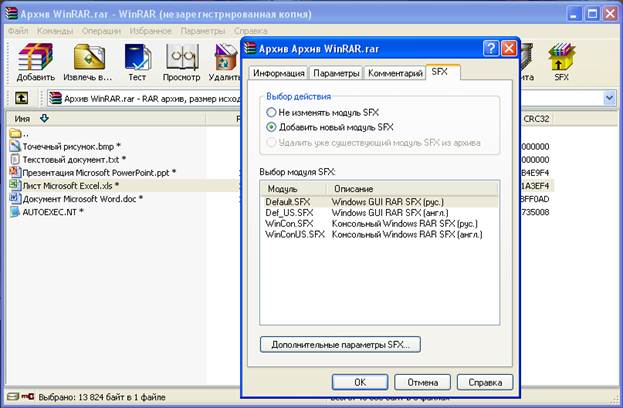Click the Отмена button

point(422,382)
